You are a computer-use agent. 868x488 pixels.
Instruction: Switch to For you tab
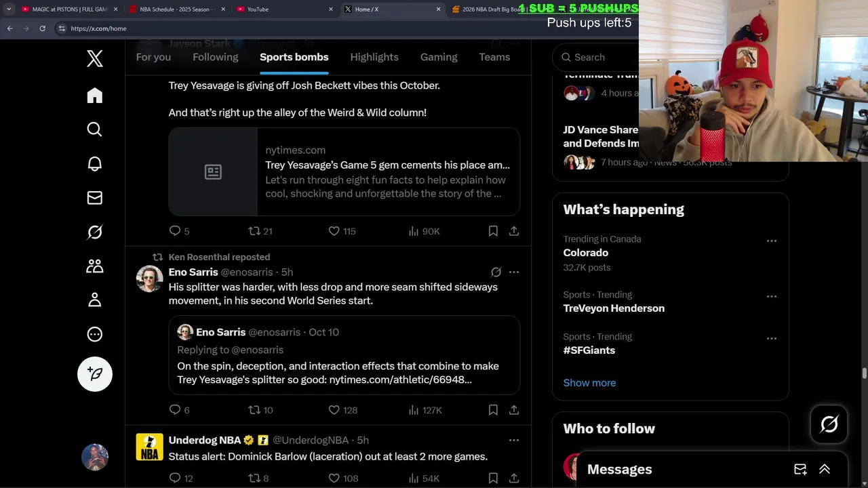point(153,57)
